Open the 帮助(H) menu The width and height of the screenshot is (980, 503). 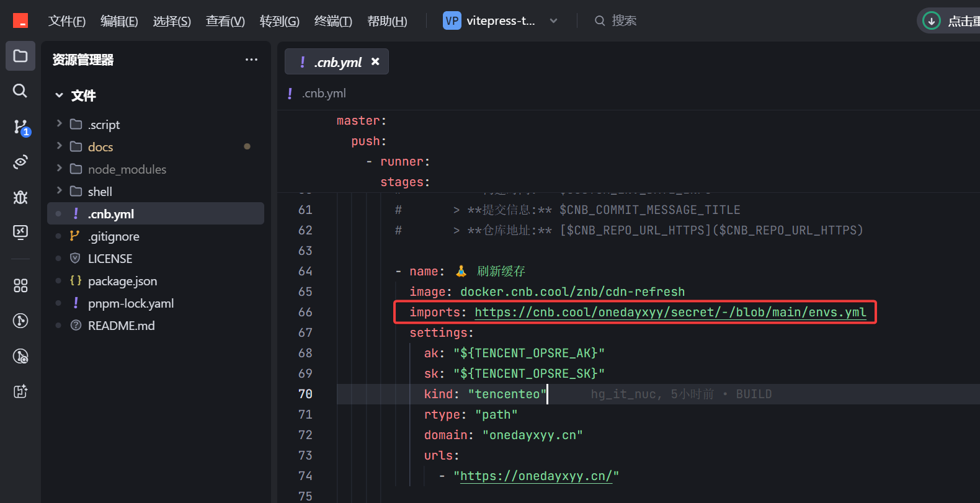click(x=387, y=21)
